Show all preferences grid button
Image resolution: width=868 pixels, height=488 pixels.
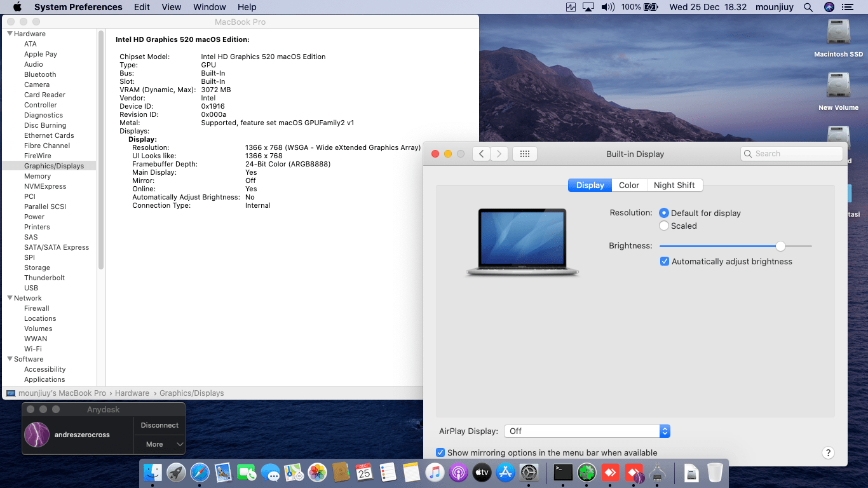525,154
